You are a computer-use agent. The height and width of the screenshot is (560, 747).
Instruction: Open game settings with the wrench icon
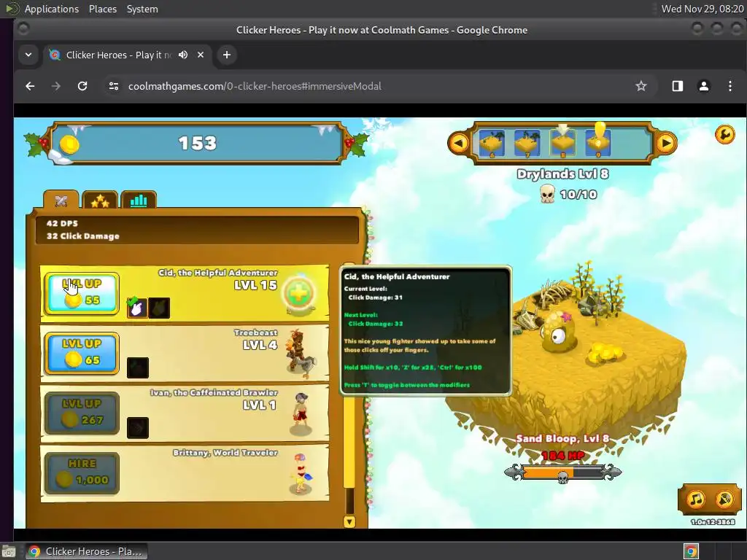(x=724, y=135)
